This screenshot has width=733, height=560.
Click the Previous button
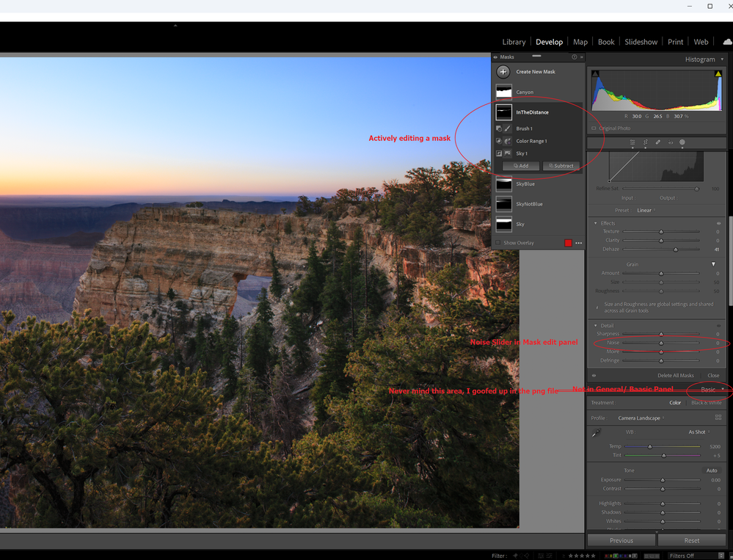coord(621,540)
